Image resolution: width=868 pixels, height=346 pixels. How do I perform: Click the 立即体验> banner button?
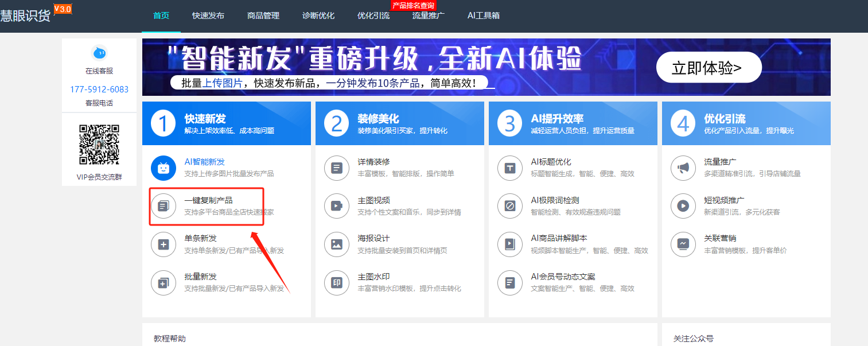click(x=709, y=68)
